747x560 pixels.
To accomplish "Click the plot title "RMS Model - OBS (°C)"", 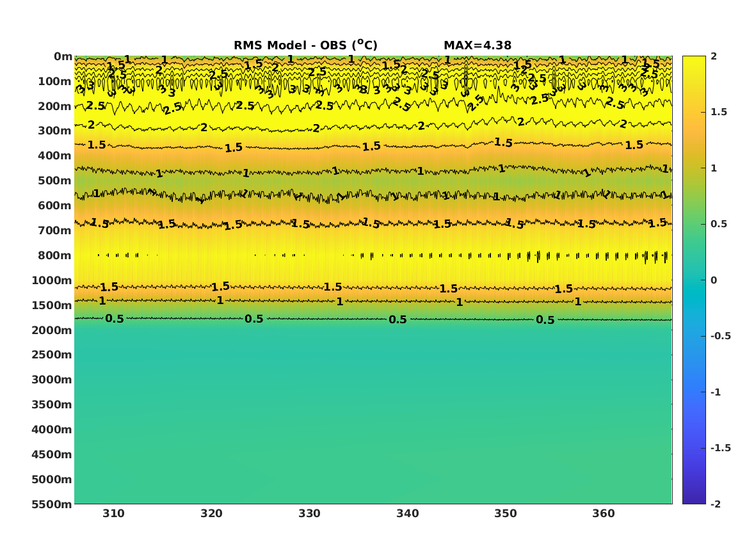I will point(305,45).
